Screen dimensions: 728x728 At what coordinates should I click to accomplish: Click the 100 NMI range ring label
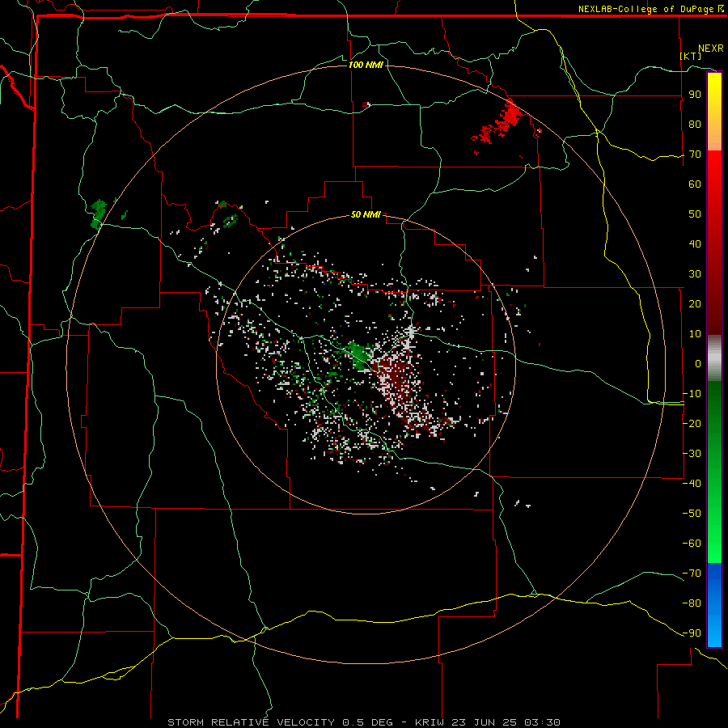pos(366,65)
